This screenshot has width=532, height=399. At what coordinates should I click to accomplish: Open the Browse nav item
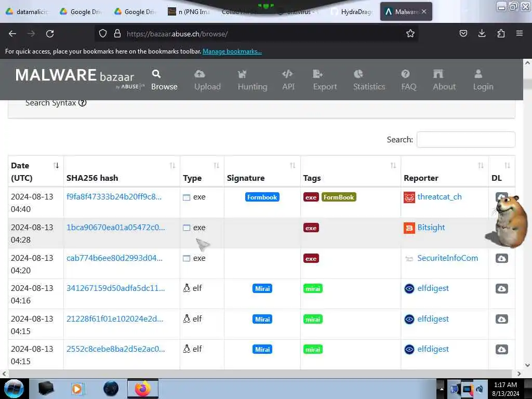(164, 80)
